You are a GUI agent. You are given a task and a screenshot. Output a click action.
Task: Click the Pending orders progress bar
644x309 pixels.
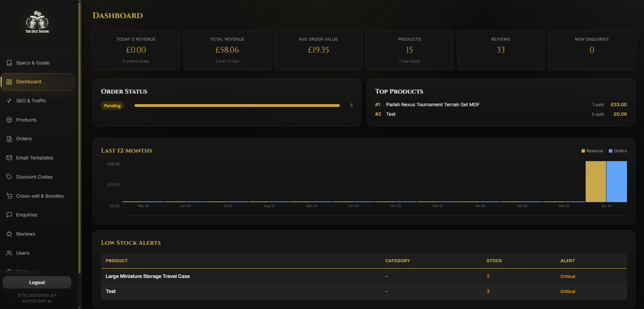[x=237, y=106]
